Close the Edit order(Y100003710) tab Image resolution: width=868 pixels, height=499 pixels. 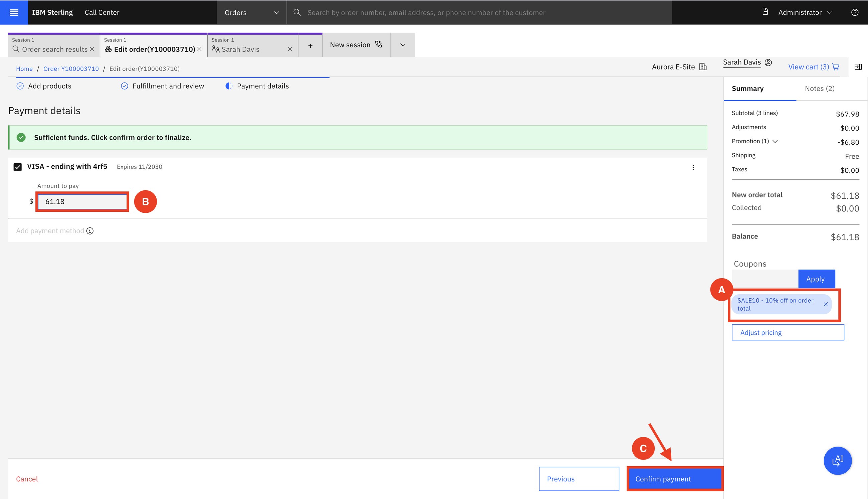(199, 49)
